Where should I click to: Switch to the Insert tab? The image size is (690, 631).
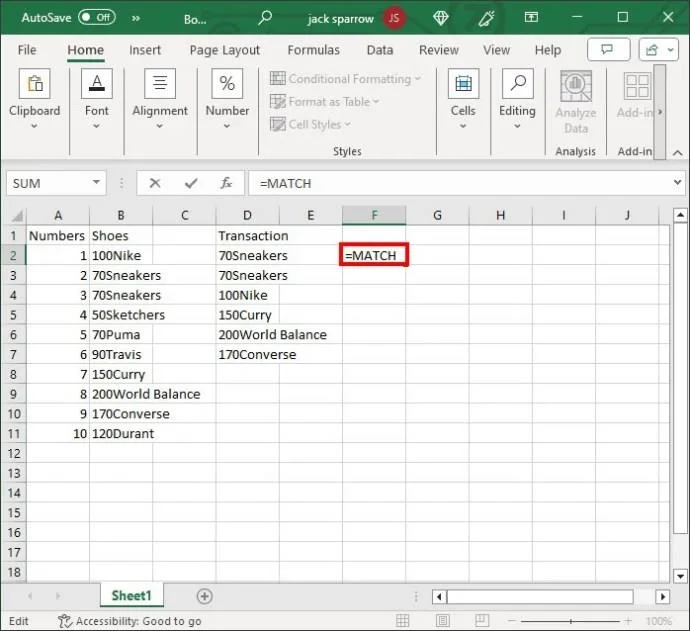point(145,50)
